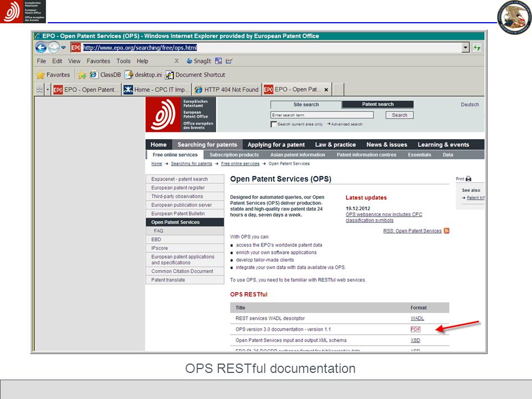The image size is (532, 399).
Task: Open the recent pages dropdown arrow
Action: point(63,48)
